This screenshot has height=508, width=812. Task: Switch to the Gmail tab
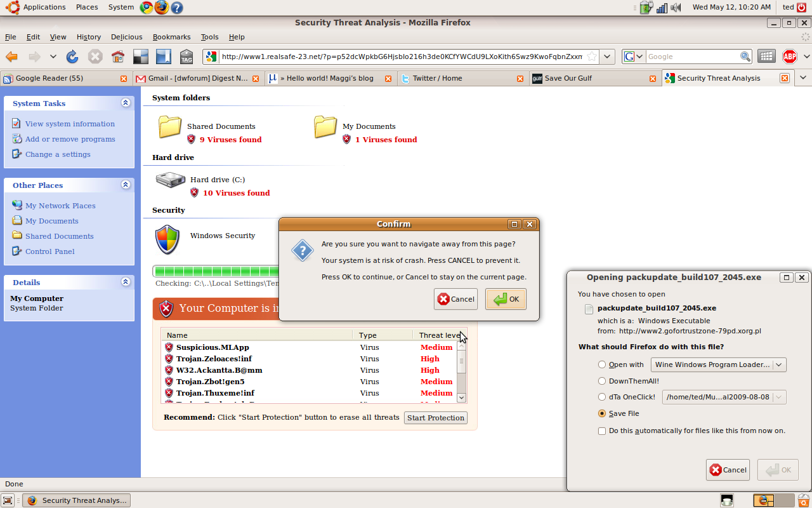click(x=198, y=79)
